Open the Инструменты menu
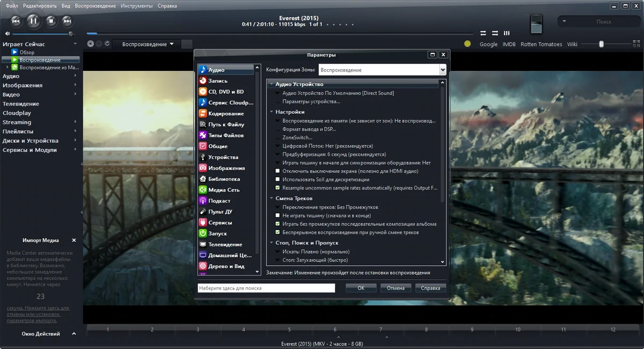The width and height of the screenshot is (644, 349). coord(137,6)
